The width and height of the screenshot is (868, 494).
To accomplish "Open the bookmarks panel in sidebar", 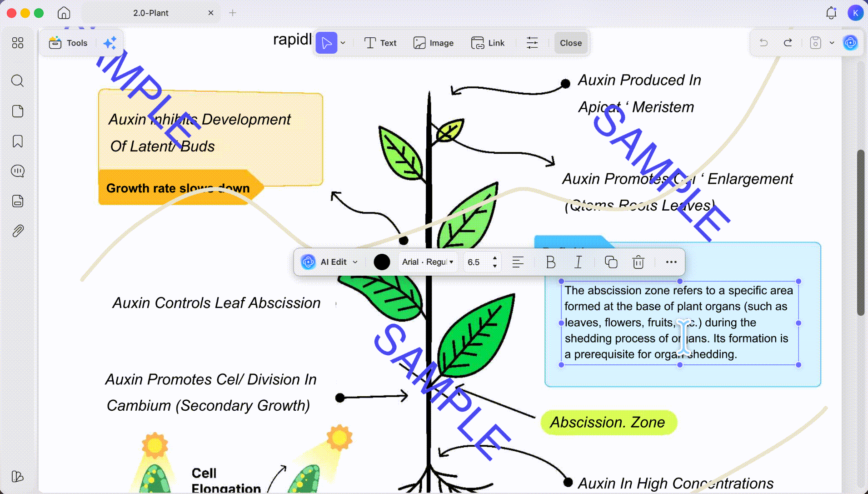I will [x=18, y=141].
